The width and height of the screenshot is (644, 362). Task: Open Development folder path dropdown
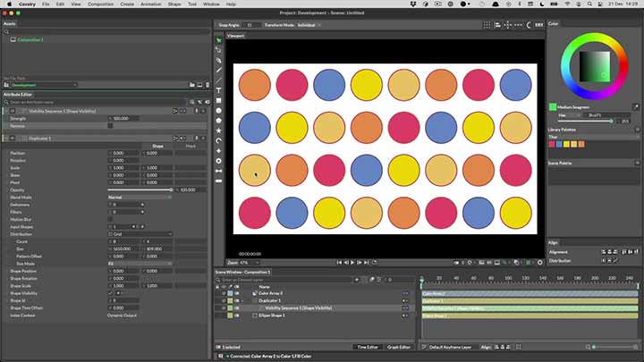pyautogui.click(x=44, y=85)
